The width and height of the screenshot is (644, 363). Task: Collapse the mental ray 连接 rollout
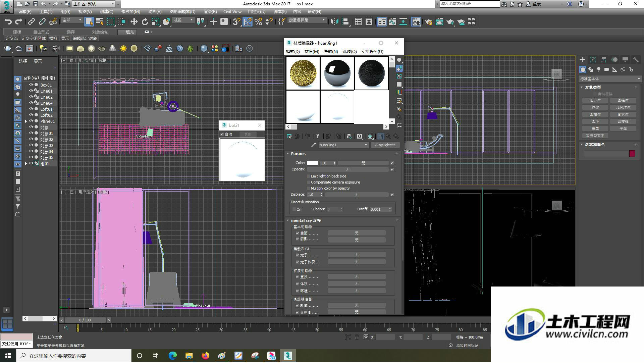288,220
